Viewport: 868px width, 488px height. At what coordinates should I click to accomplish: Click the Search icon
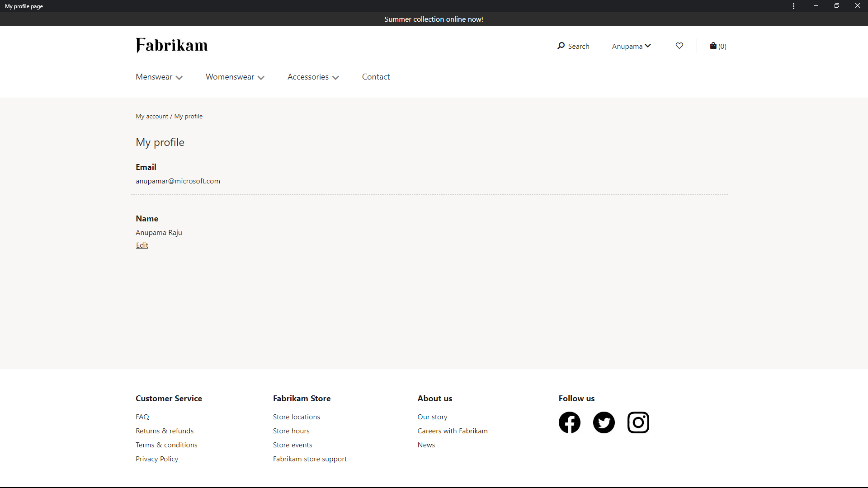tap(561, 46)
